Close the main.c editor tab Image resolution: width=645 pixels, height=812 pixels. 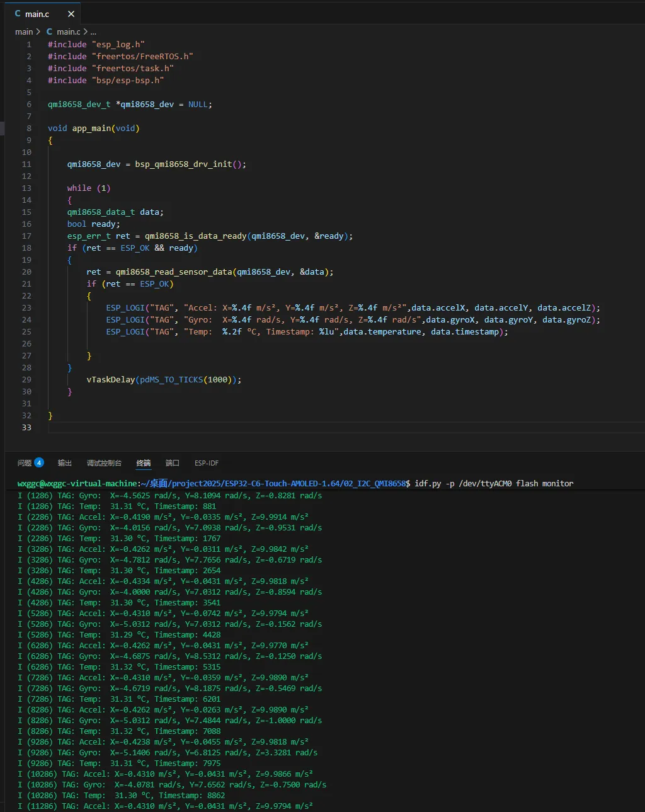coord(71,14)
